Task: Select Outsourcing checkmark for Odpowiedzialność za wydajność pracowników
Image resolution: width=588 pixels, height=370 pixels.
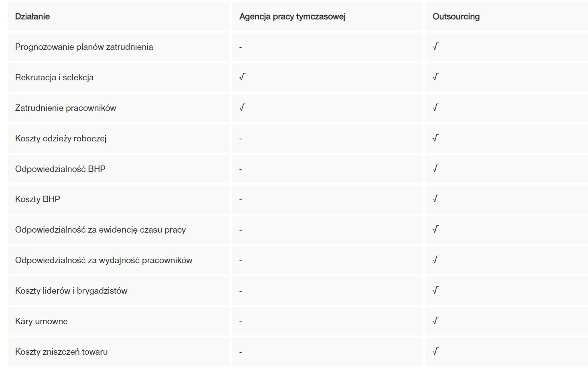Action: click(x=435, y=260)
